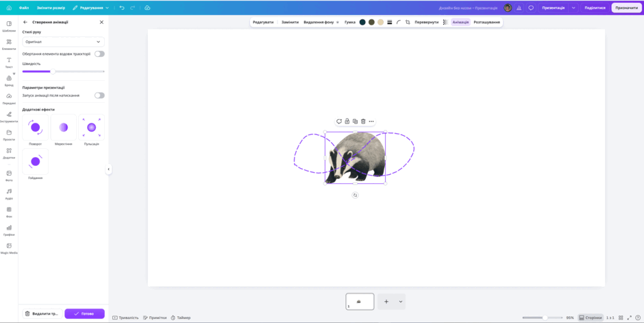Image resolution: width=644 pixels, height=323 pixels.
Task: Click the beige color swatch
Action: 380,22
